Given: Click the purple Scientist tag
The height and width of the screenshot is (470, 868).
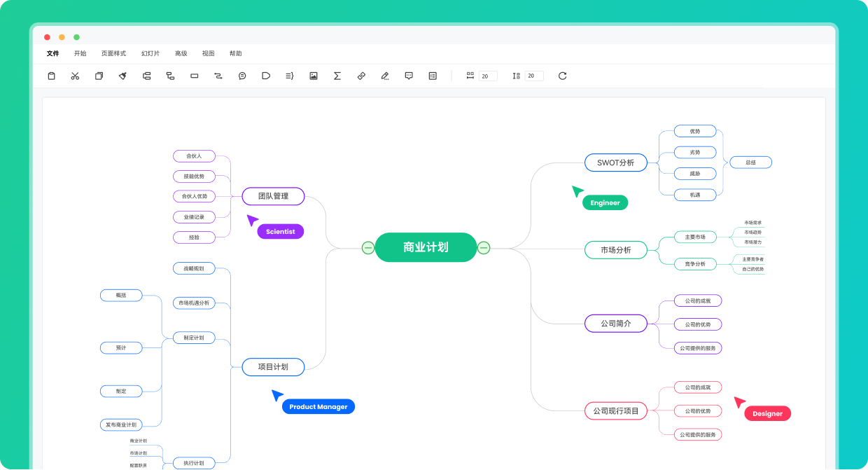Looking at the screenshot, I should 280,231.
